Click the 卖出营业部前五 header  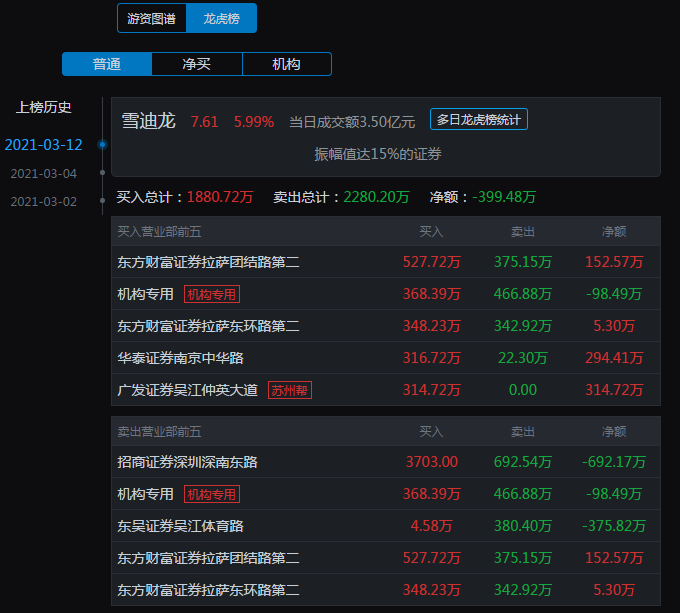pos(159,431)
